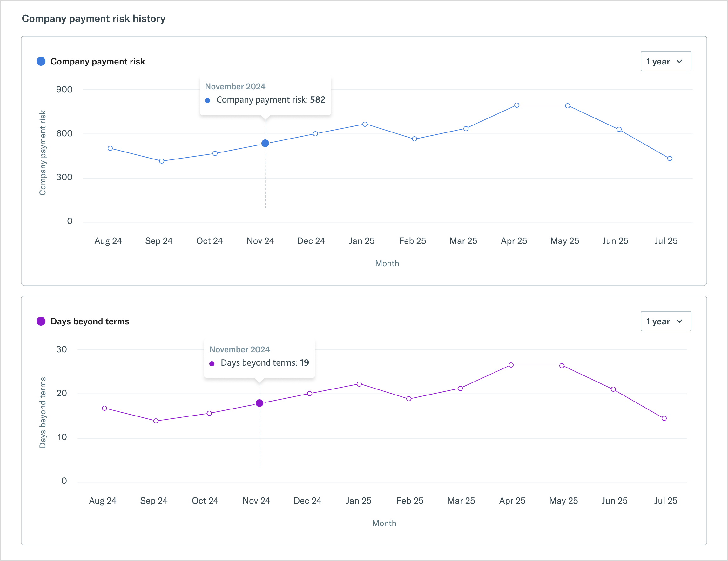The width and height of the screenshot is (728, 561).
Task: Click the May 25 point on days beyond terms line
Action: 562,366
